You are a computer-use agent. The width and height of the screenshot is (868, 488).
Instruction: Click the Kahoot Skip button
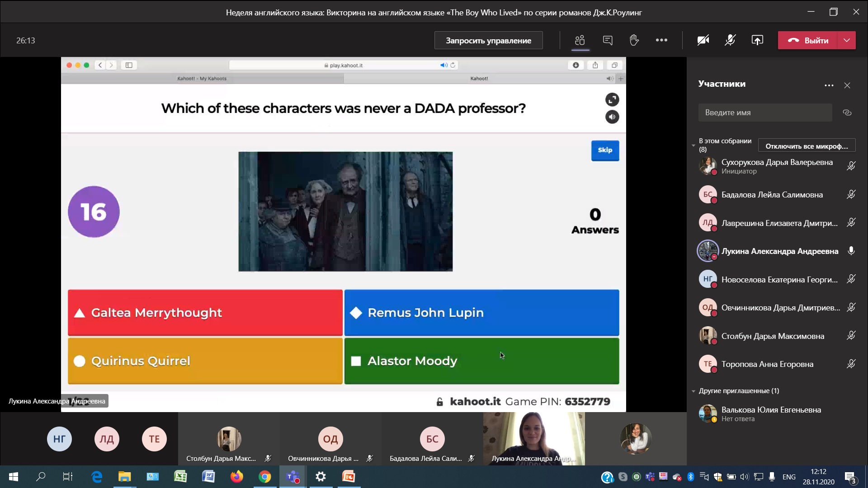tap(605, 150)
